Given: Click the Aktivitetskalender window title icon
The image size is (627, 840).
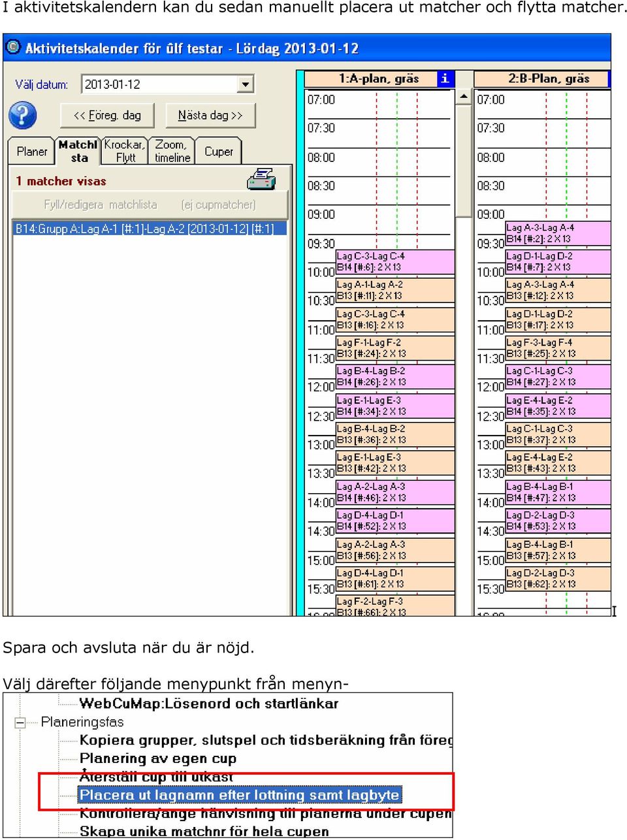Looking at the screenshot, I should [x=12, y=48].
